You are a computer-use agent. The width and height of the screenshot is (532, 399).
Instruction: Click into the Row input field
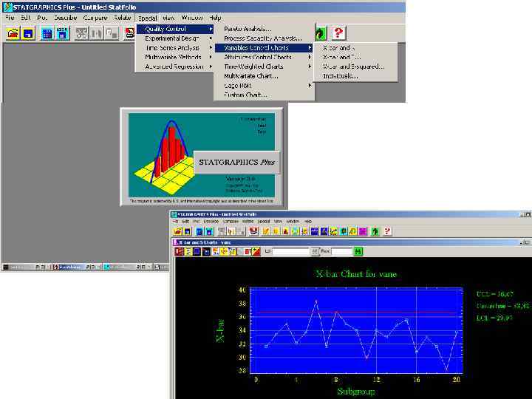(x=341, y=251)
